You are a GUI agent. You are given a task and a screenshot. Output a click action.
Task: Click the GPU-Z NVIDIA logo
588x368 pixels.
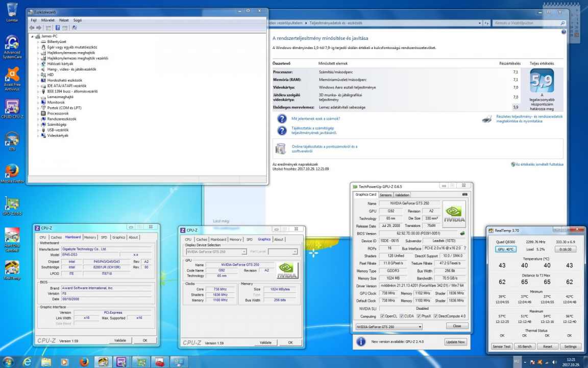tap(454, 214)
